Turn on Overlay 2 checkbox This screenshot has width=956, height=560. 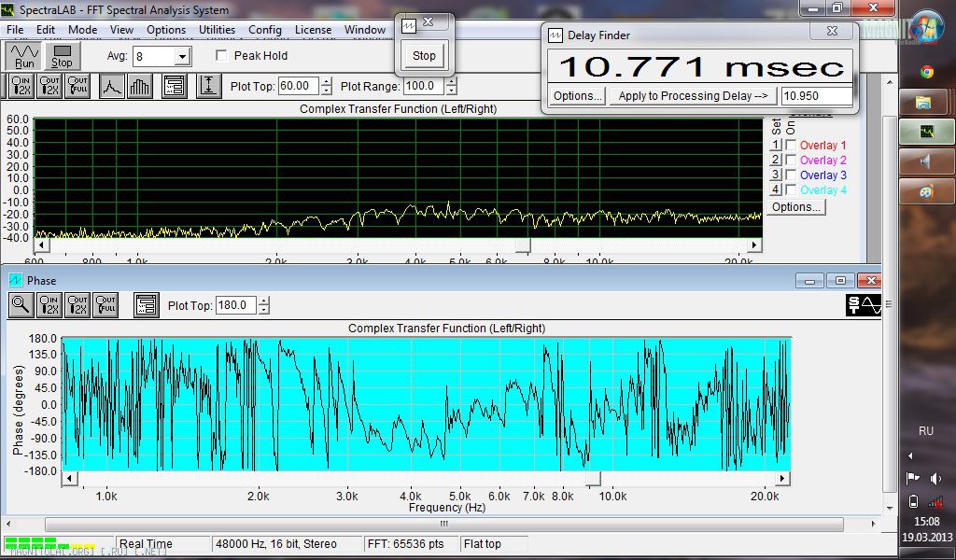click(x=792, y=160)
